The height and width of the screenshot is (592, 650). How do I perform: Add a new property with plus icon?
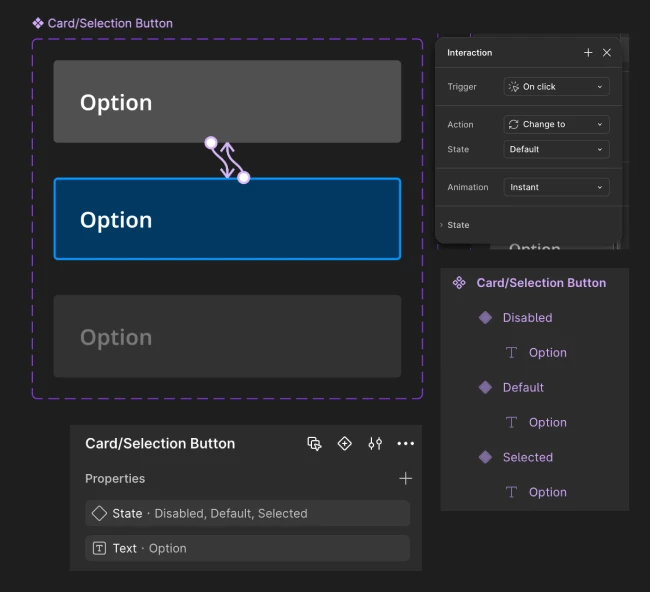click(405, 478)
